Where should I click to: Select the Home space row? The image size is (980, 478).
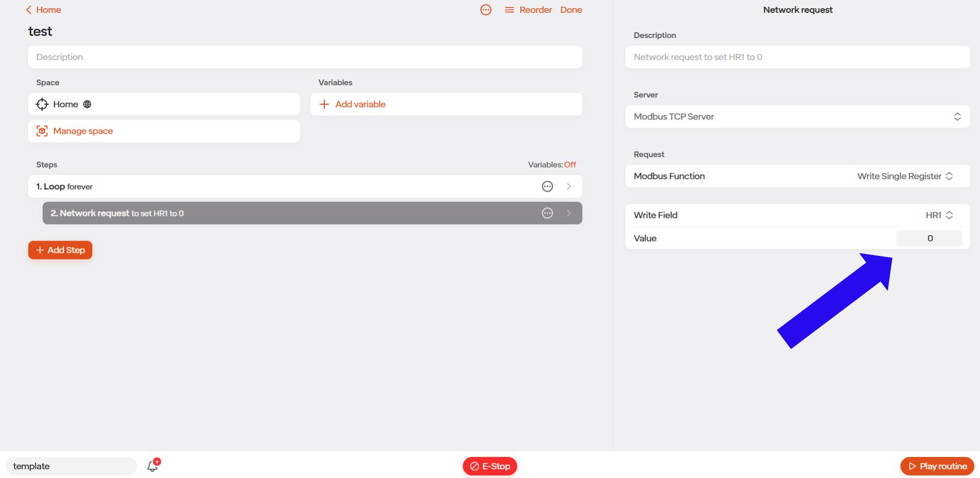tap(164, 104)
